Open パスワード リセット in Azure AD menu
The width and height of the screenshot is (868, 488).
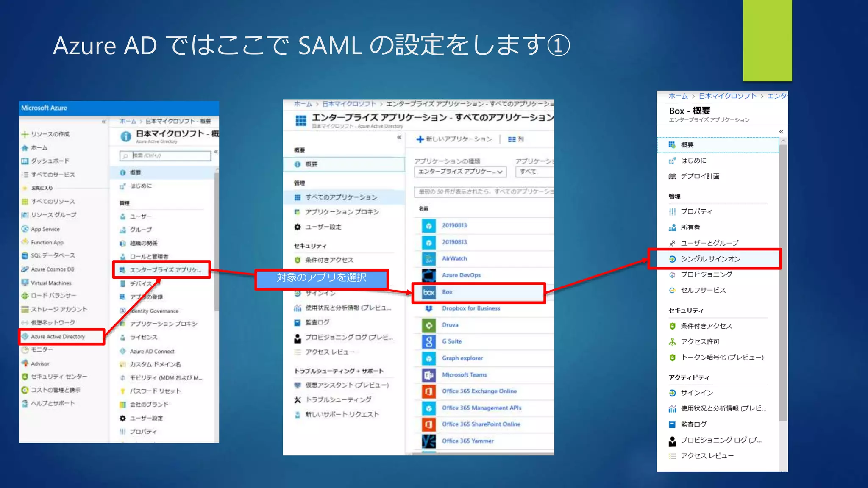pyautogui.click(x=155, y=391)
